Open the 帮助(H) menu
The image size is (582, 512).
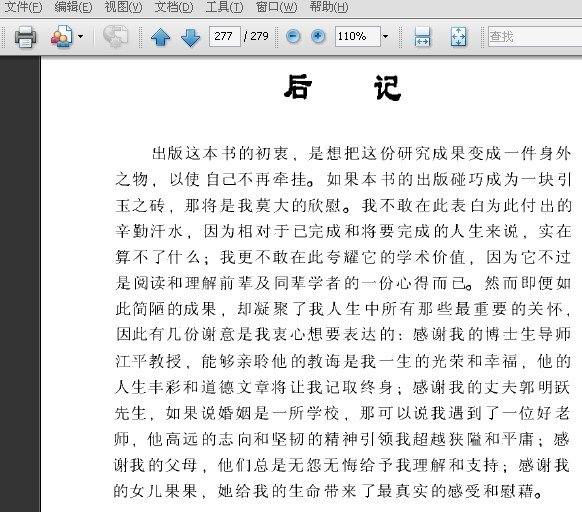coord(329,7)
